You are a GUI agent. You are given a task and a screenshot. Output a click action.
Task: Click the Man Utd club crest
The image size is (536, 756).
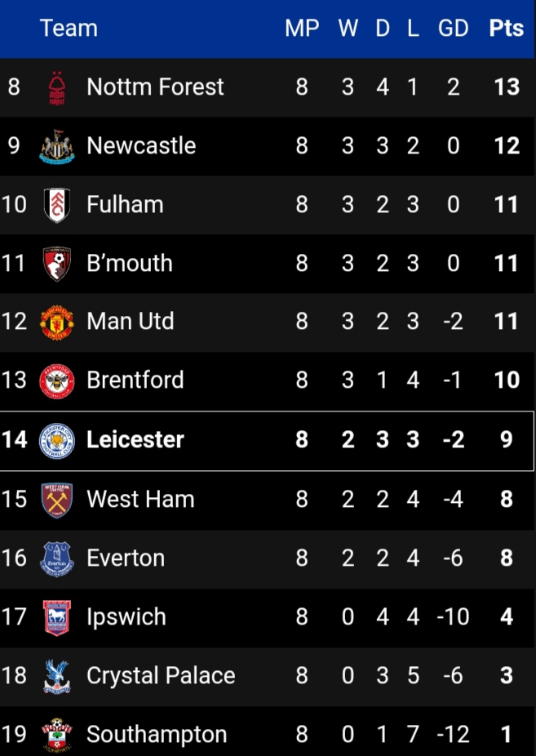[57, 322]
